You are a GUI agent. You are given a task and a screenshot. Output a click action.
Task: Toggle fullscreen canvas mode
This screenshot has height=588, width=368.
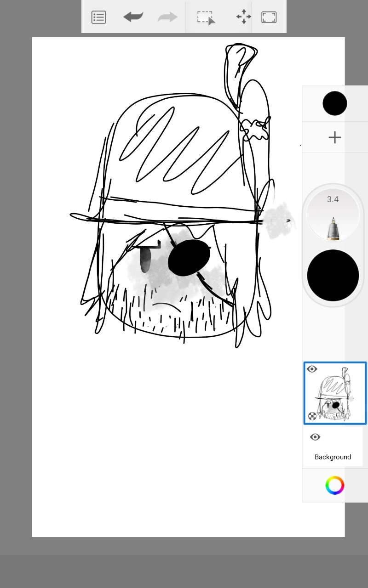coord(269,17)
